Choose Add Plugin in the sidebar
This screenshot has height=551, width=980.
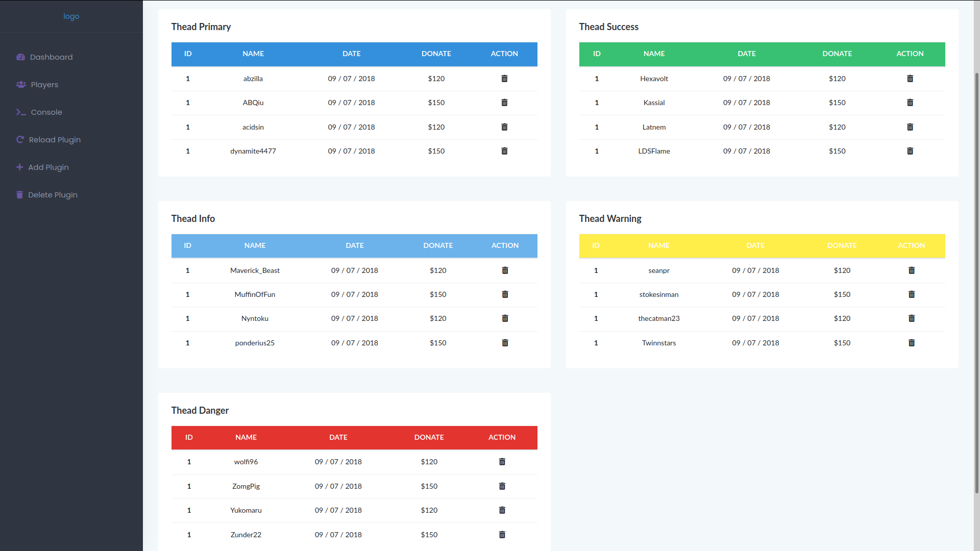coord(48,167)
